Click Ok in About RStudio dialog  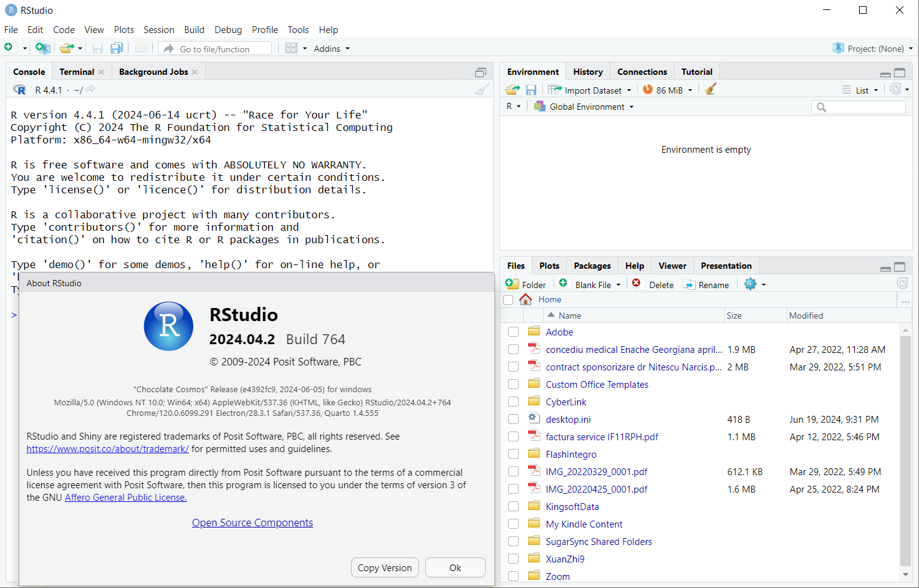tap(455, 567)
